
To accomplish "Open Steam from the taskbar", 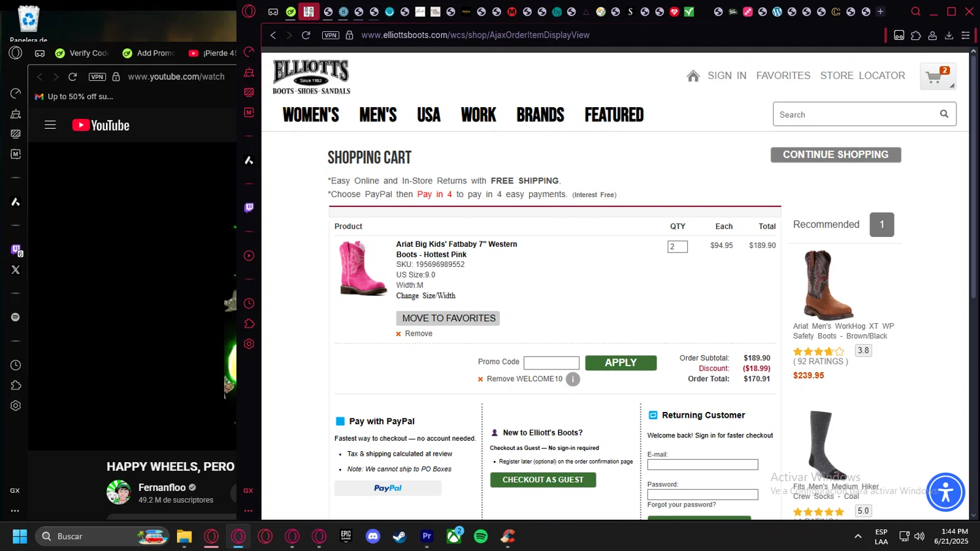I will [x=400, y=537].
